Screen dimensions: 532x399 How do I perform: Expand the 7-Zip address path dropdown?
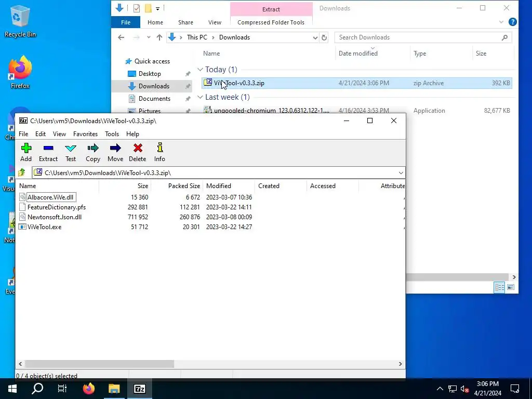tap(401, 173)
